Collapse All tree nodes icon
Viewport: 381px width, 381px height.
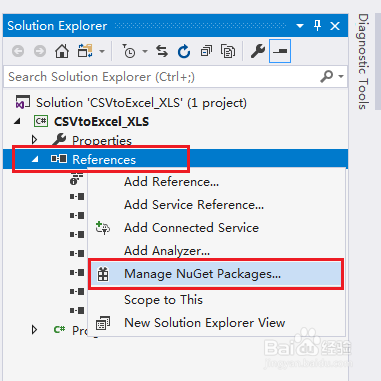point(206,51)
